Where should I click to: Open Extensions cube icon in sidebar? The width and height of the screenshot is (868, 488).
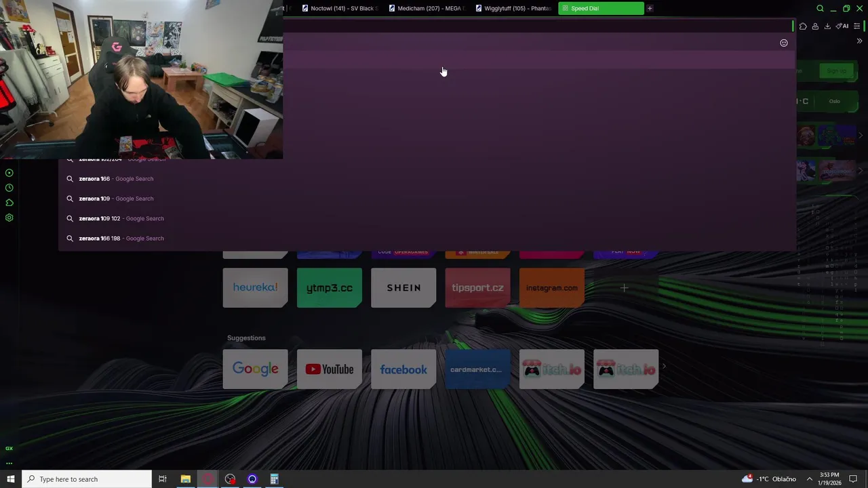coord(9,203)
